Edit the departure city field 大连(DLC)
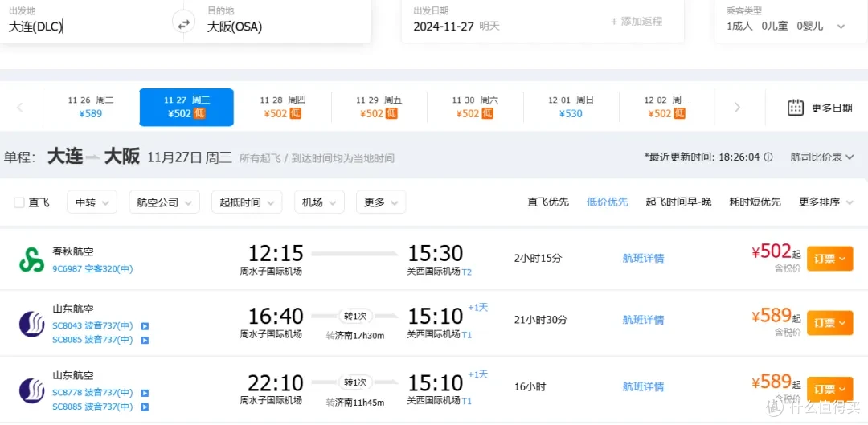 tap(36, 26)
